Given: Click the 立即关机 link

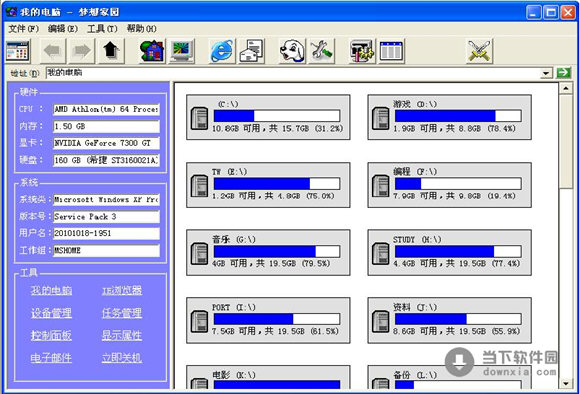Looking at the screenshot, I should [x=122, y=358].
